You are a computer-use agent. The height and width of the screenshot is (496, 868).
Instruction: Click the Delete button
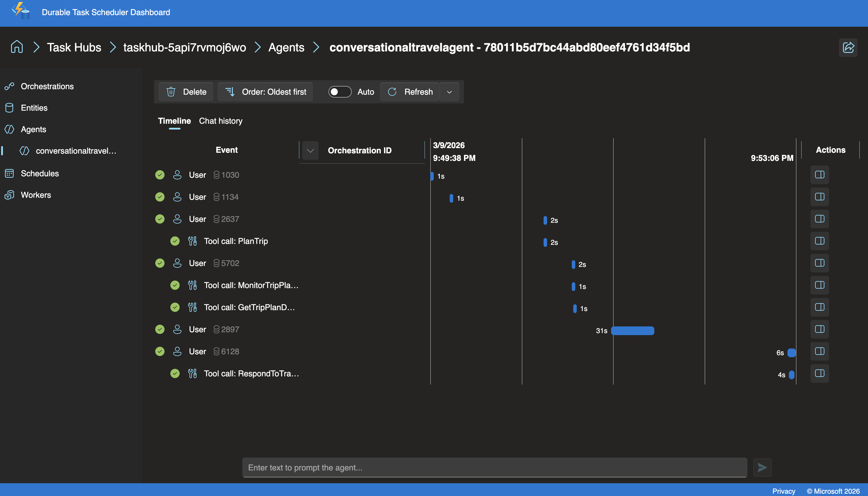point(186,92)
